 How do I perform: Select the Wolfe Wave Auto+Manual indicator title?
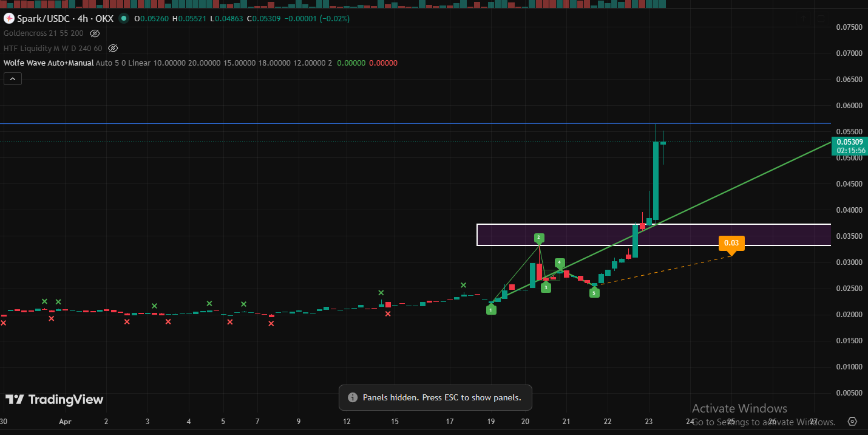pos(48,63)
